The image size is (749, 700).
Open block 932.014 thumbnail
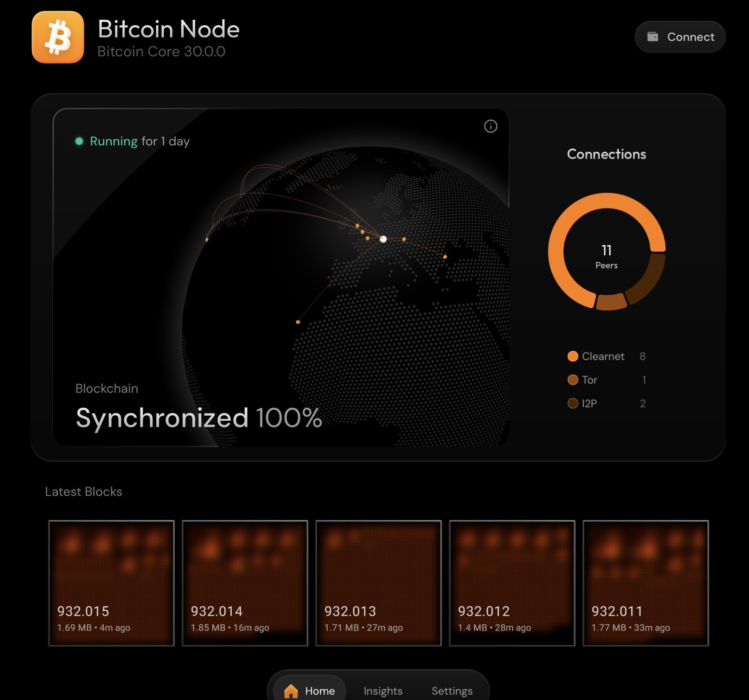coord(245,583)
